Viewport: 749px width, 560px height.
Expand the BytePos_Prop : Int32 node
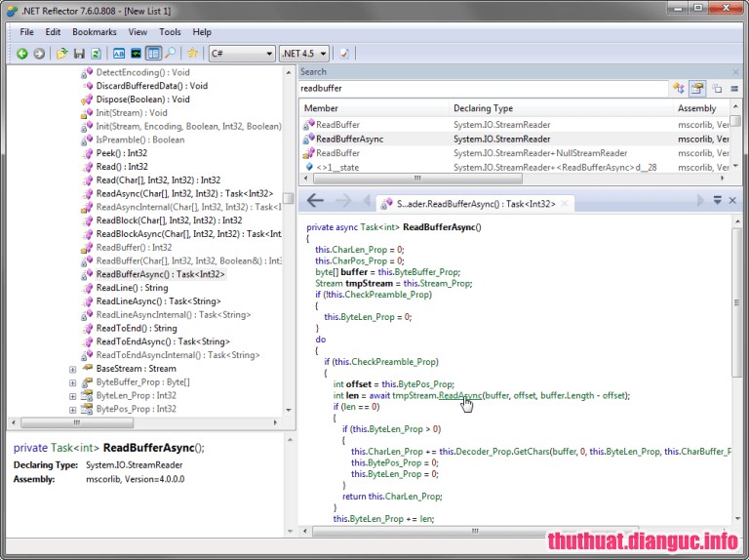pos(72,410)
